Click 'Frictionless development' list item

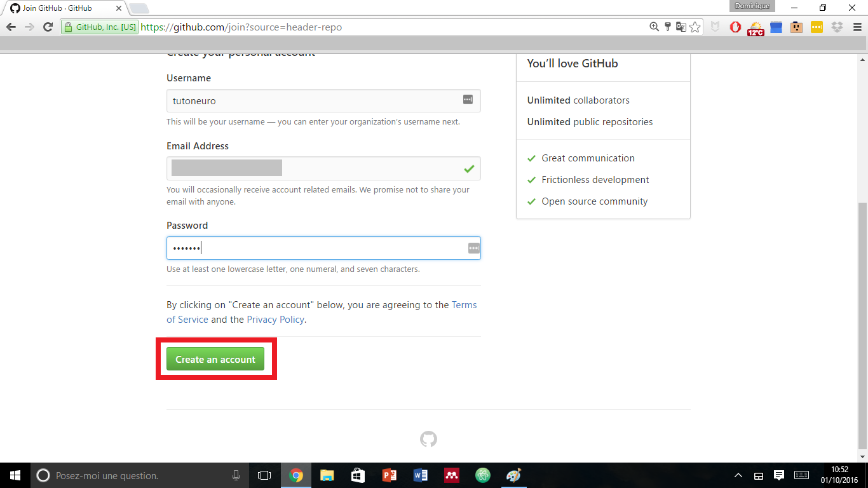click(x=595, y=180)
